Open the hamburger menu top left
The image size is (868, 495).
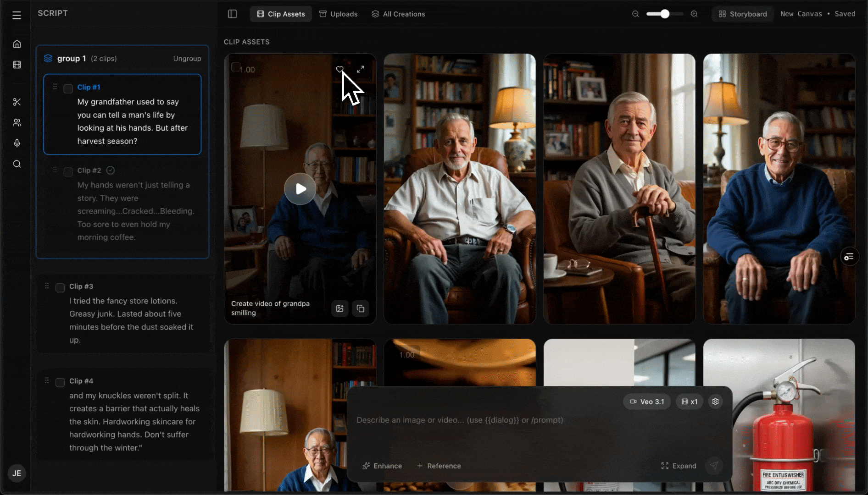pos(17,15)
